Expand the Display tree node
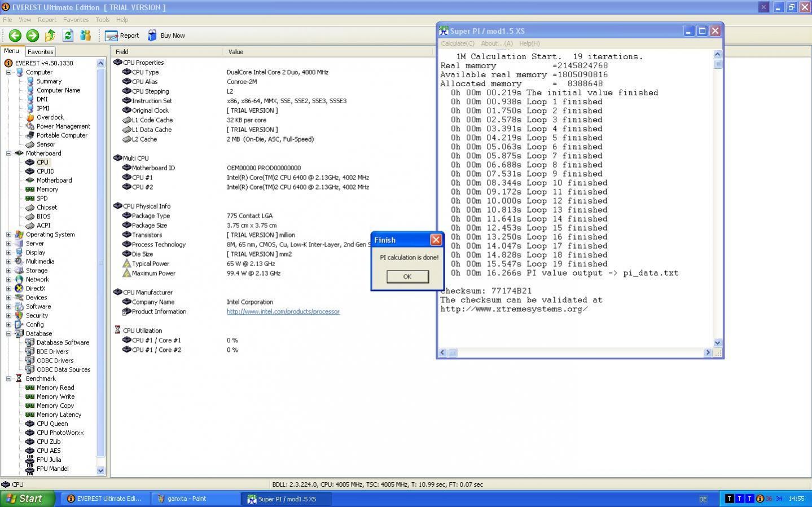This screenshot has height=507, width=812. [x=8, y=253]
